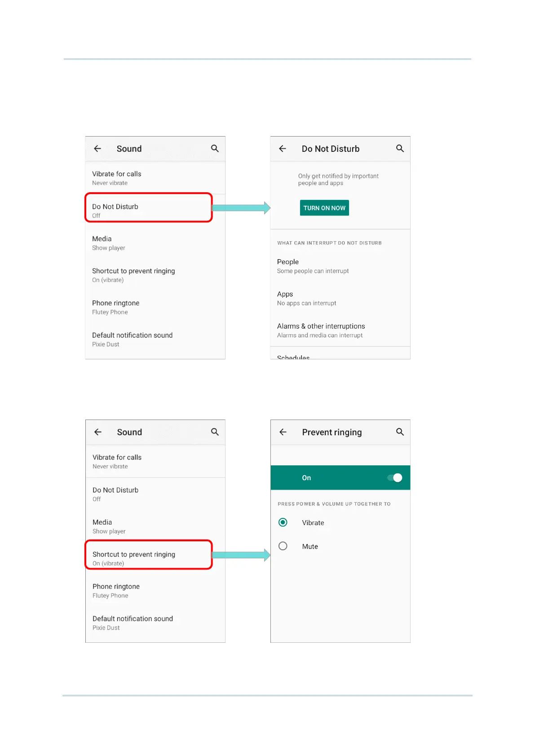The width and height of the screenshot is (535, 756).
Task: Open Apps interruption settings
Action: [x=340, y=298]
